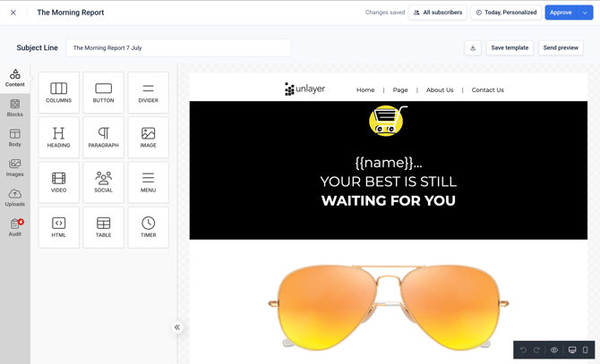Viewport: 600px width, 364px height.
Task: Add a Social content block
Action: pos(103,182)
